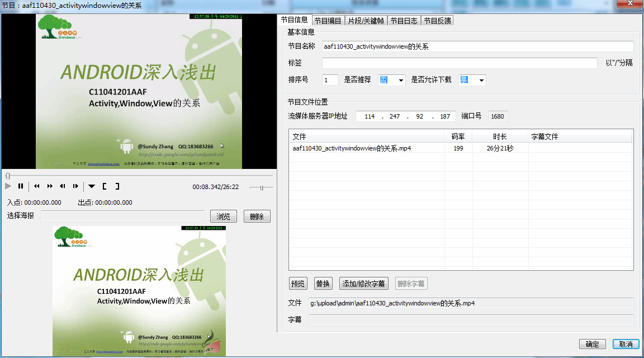The width and height of the screenshot is (644, 358).
Task: Set the out point with the right bracket
Action: [x=117, y=186]
